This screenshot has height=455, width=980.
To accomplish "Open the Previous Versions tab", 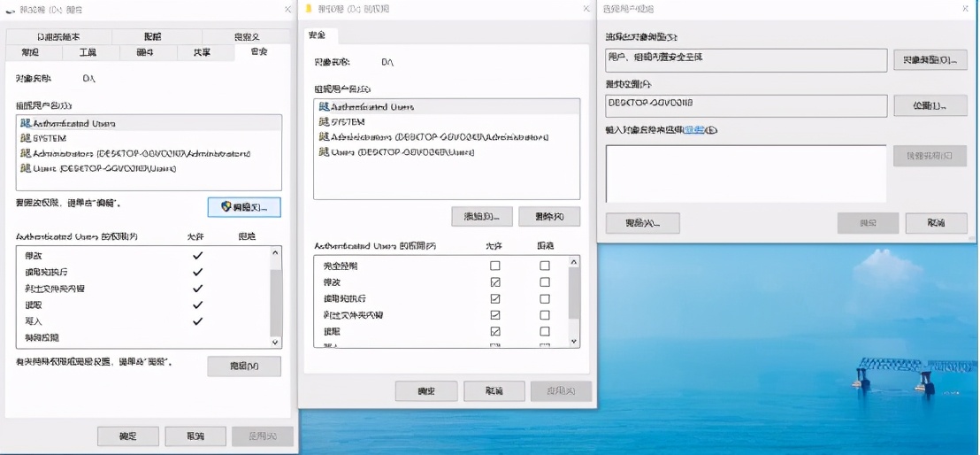I will pyautogui.click(x=58, y=37).
